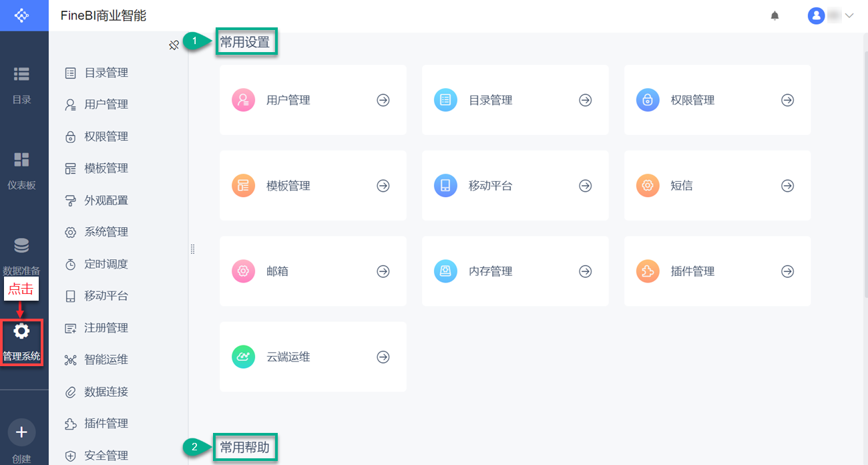868x465 pixels.
Task: Click the 创建 plus button
Action: tap(21, 432)
